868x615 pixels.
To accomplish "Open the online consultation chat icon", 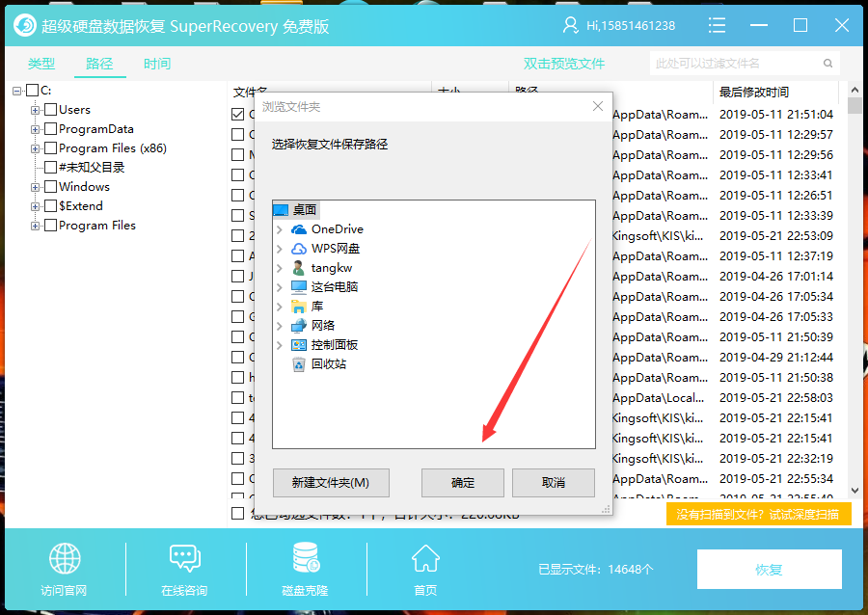I will (185, 558).
